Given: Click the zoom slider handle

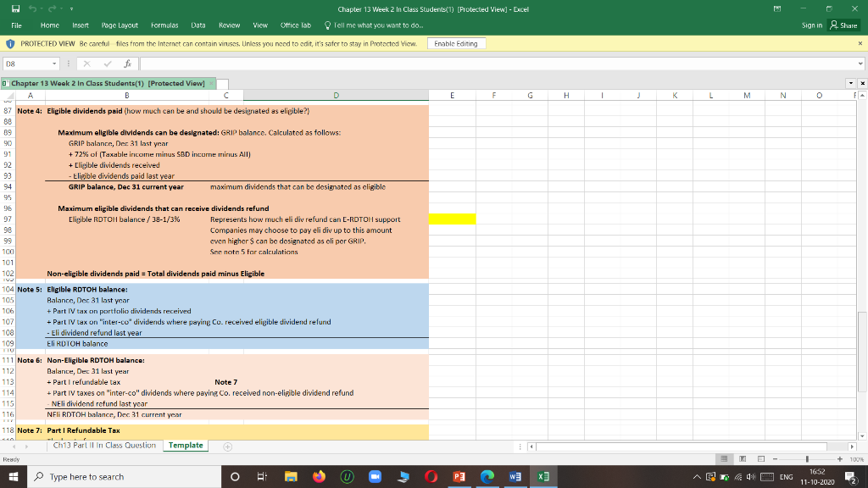Looking at the screenshot, I should point(807,459).
